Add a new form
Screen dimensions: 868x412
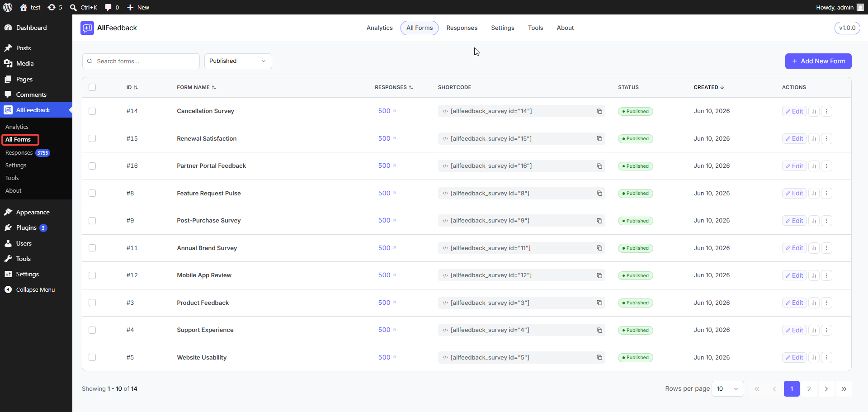818,61
